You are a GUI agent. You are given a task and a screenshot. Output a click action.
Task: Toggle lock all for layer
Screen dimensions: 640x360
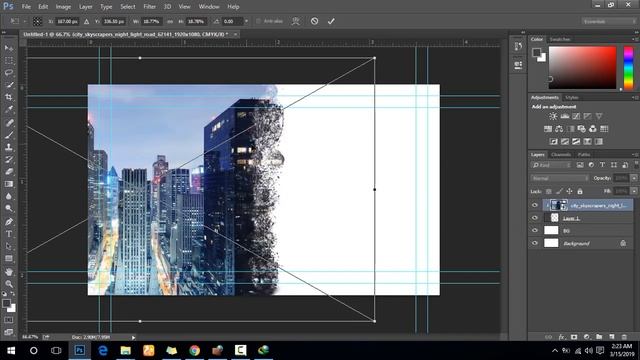(x=580, y=191)
